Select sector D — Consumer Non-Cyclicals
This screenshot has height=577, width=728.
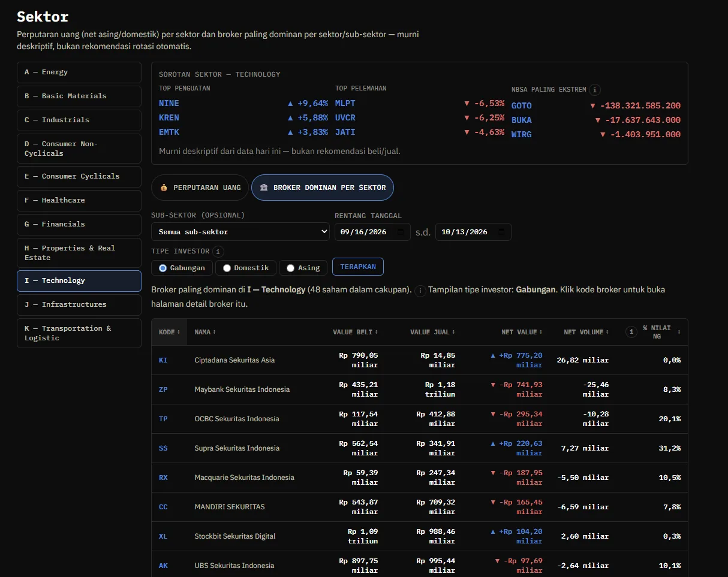[79, 149]
